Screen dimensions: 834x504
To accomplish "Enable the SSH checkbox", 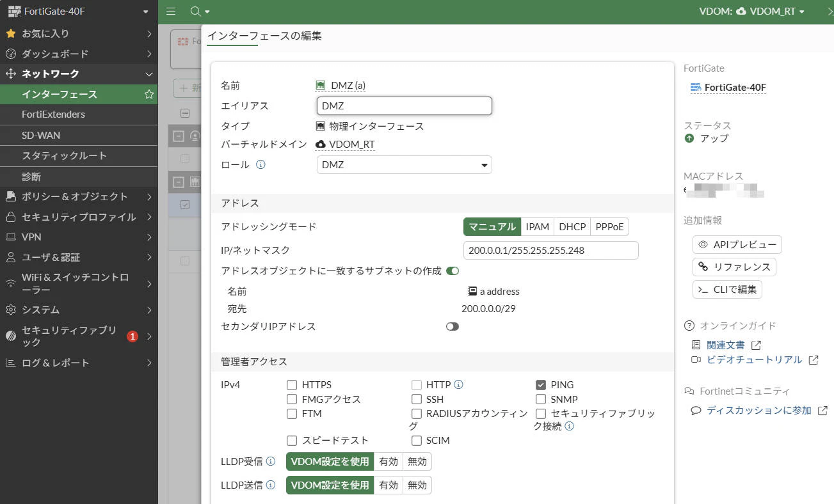I will (417, 399).
